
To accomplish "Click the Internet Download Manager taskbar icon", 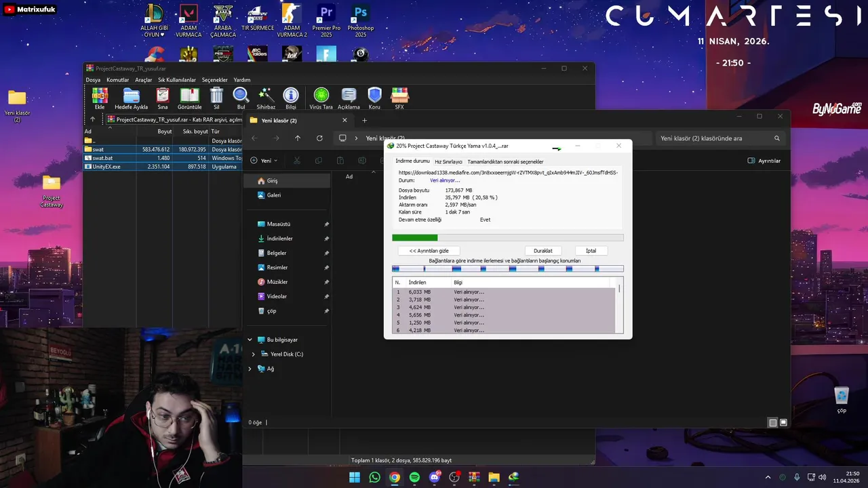I will pos(514,477).
